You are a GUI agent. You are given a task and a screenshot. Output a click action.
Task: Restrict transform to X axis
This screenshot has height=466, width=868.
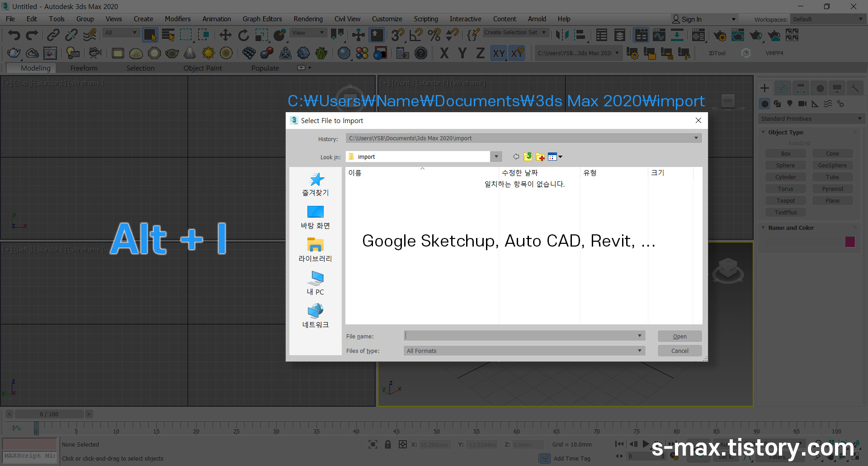click(444, 53)
